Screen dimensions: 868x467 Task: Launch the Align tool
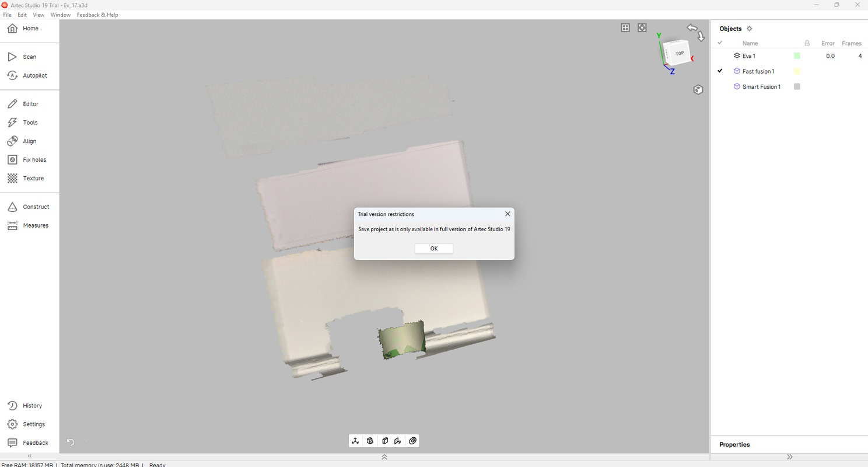[x=29, y=141]
